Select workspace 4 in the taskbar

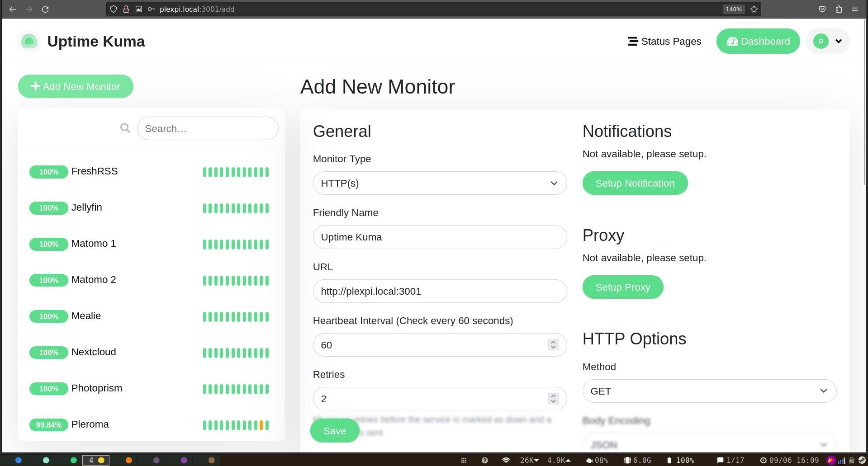point(95,460)
